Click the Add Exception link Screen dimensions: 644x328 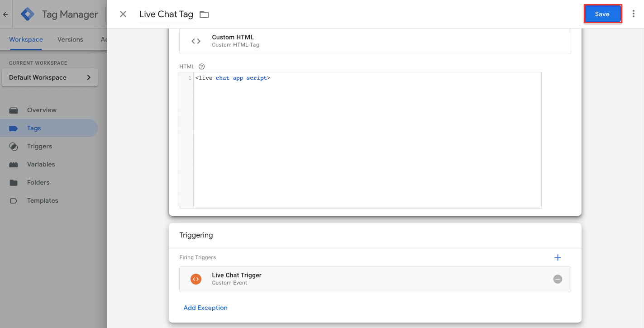205,308
